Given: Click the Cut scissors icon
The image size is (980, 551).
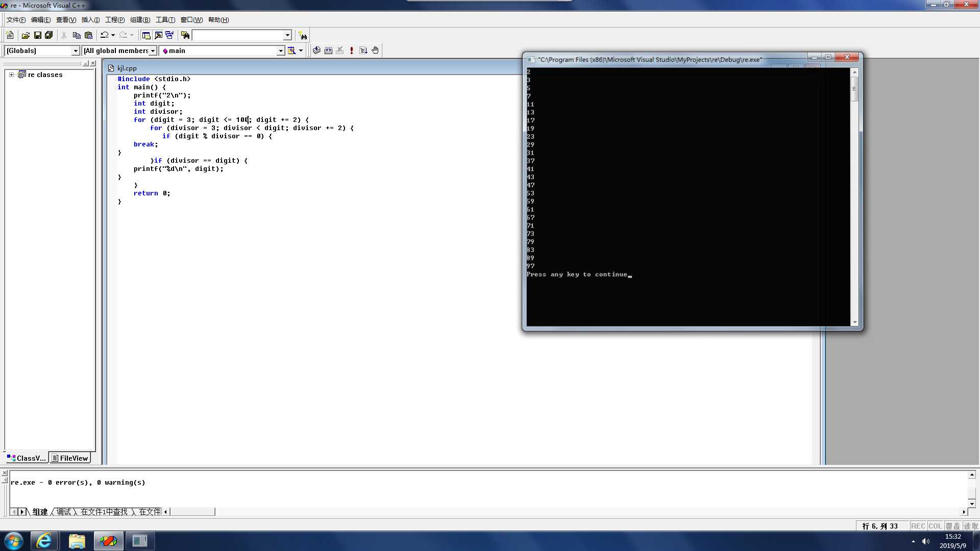Looking at the screenshot, I should point(64,35).
